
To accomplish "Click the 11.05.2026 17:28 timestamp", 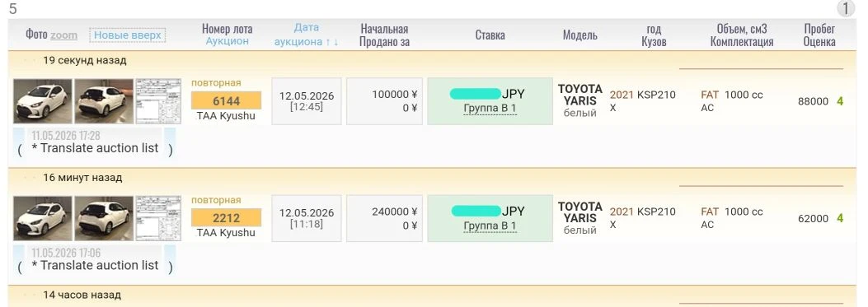I will [x=66, y=136].
